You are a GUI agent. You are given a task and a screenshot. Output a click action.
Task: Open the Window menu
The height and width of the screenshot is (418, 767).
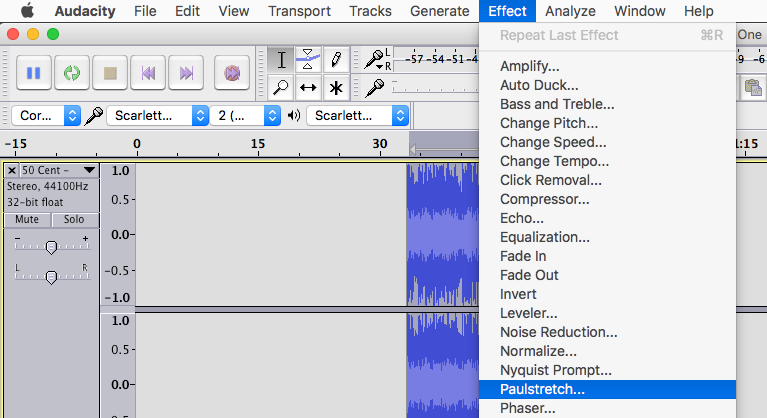[640, 11]
